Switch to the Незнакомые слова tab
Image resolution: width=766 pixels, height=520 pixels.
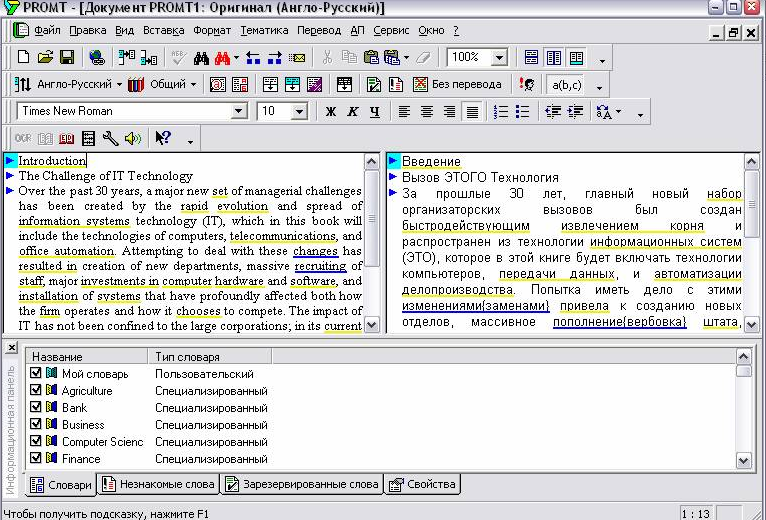pyautogui.click(x=158, y=485)
